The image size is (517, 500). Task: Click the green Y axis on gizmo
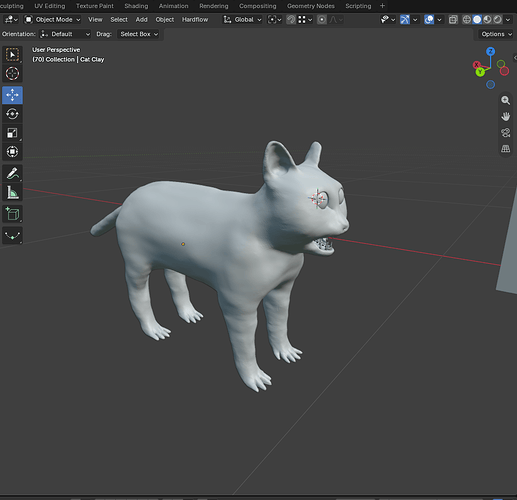pyautogui.click(x=480, y=72)
